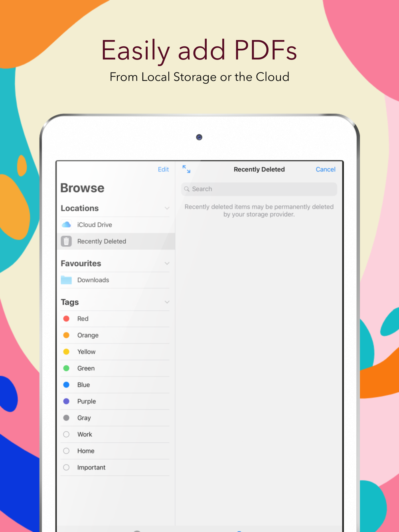Open the Green tag label

86,368
